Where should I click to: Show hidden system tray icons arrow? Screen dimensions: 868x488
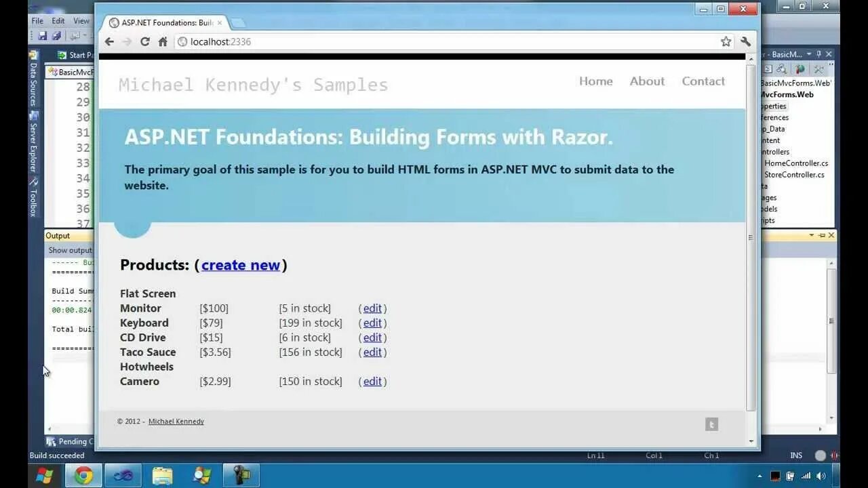pos(759,476)
